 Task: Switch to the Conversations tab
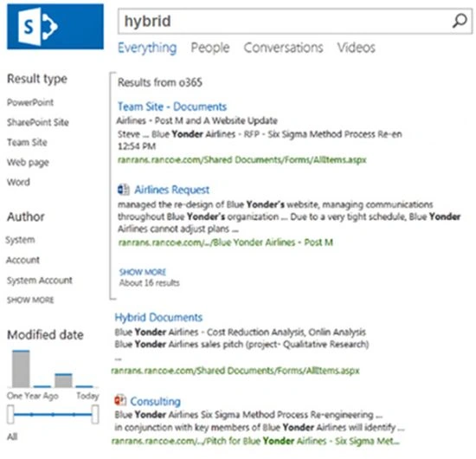(x=283, y=48)
